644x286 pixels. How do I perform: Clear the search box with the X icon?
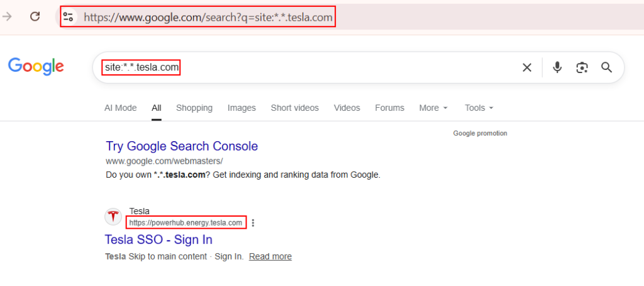tap(527, 67)
